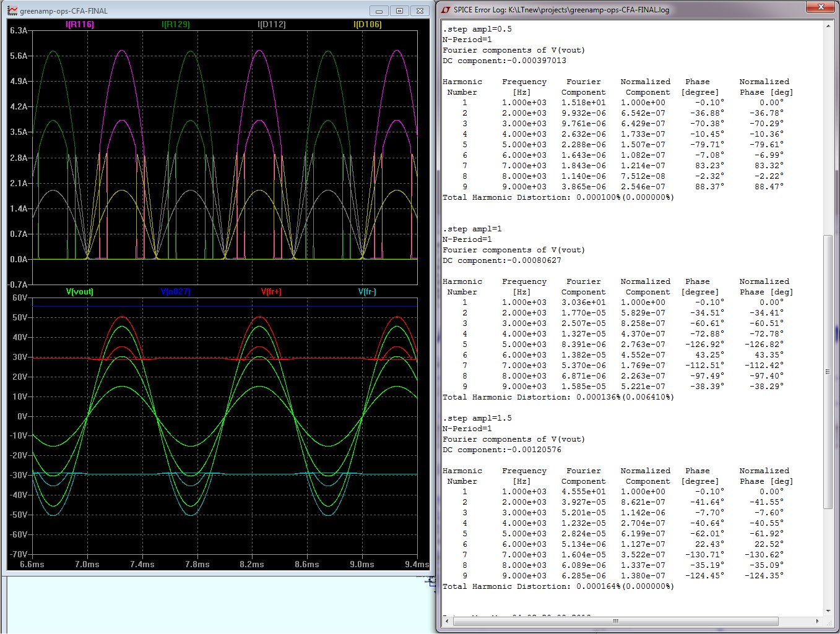Select the I(D112) trace label
This screenshot has height=634, width=840.
272,25
